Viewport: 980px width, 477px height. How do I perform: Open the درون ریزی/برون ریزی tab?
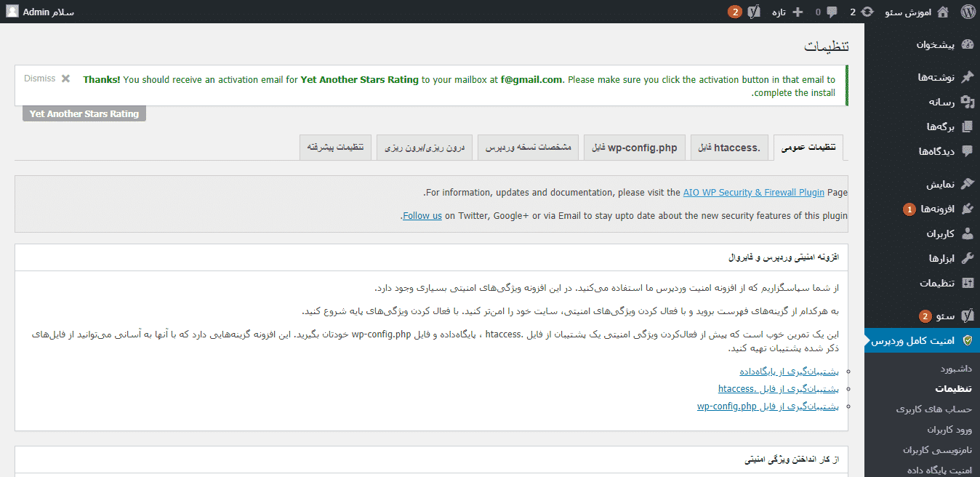pos(425,148)
